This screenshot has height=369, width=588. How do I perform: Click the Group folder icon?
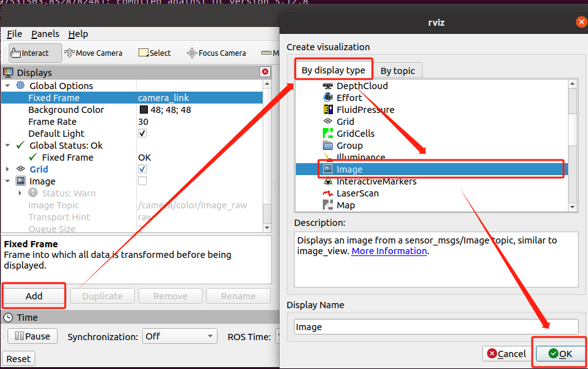(328, 145)
